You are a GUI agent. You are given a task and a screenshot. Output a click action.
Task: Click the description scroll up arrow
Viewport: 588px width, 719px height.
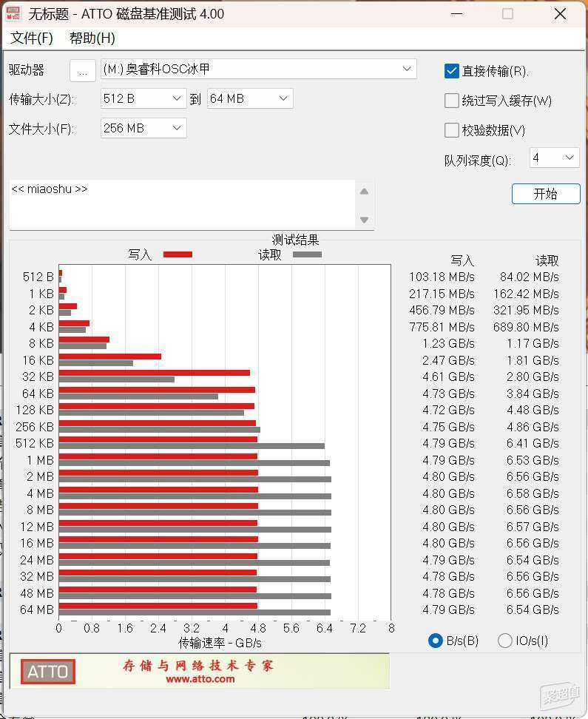[364, 192]
